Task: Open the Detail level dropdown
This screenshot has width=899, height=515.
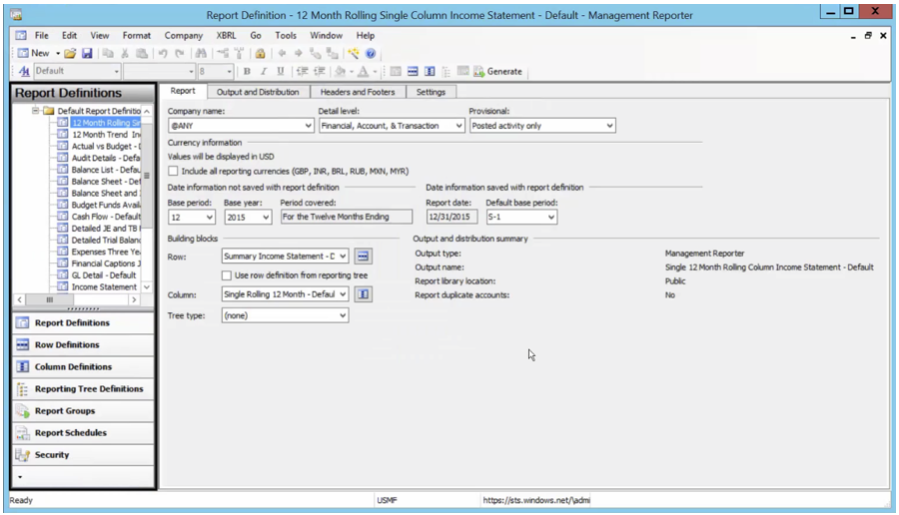Action: [459, 126]
